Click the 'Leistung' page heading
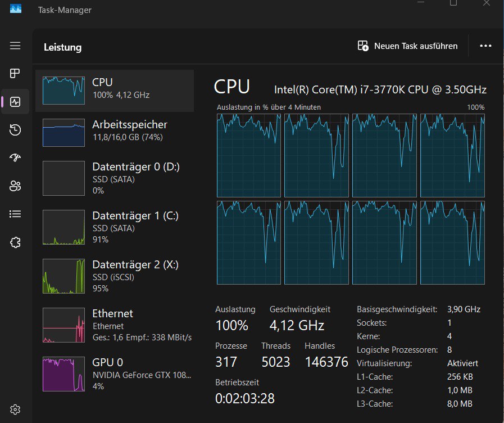 (x=63, y=47)
